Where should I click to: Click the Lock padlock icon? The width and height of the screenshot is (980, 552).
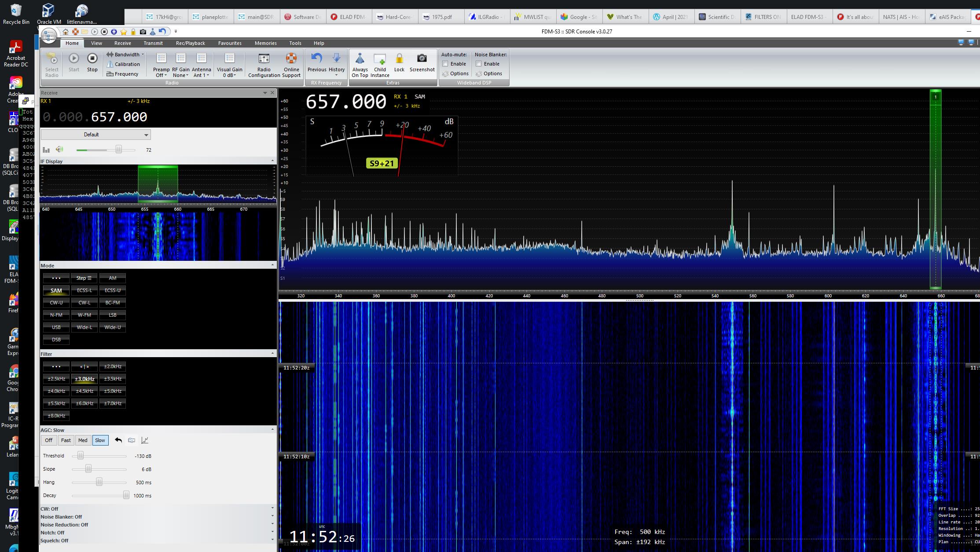[399, 58]
